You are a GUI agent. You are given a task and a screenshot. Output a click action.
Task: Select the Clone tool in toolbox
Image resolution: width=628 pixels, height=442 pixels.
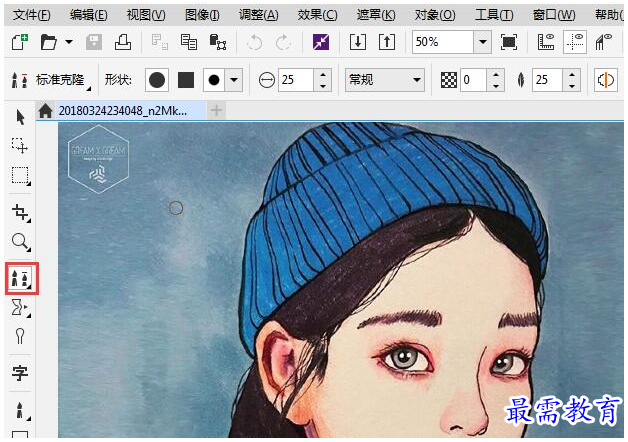click(22, 279)
